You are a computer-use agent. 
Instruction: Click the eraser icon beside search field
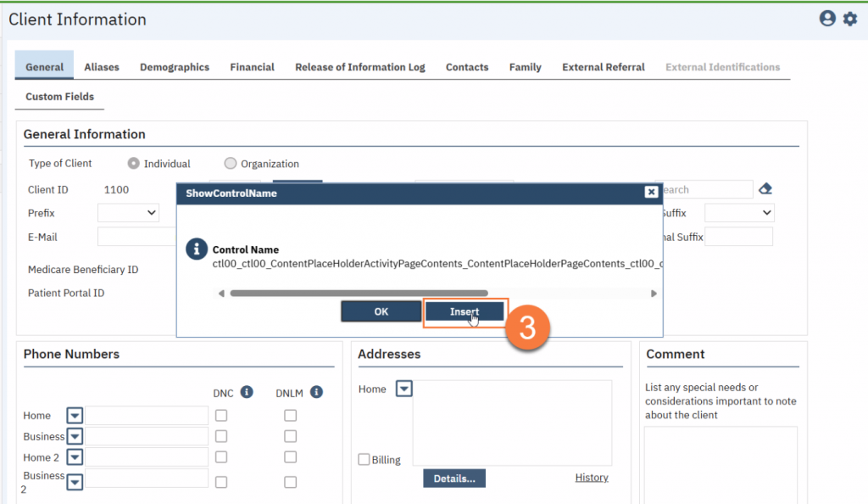point(765,189)
